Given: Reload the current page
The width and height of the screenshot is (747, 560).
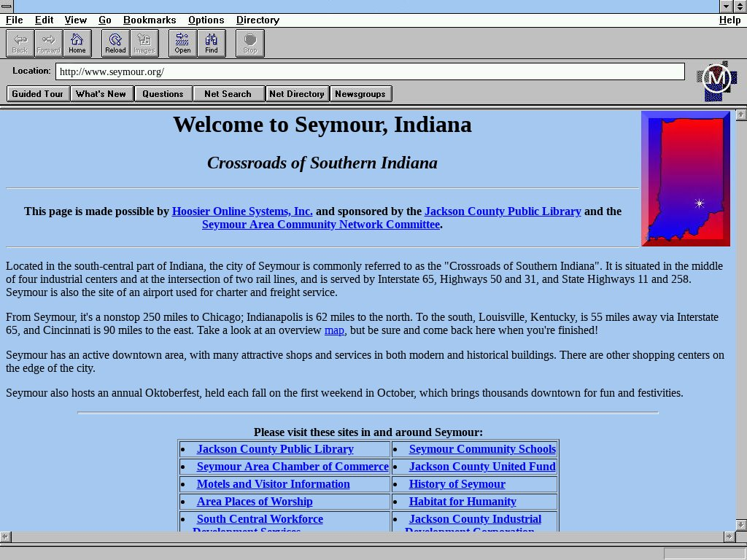Looking at the screenshot, I should click(115, 43).
